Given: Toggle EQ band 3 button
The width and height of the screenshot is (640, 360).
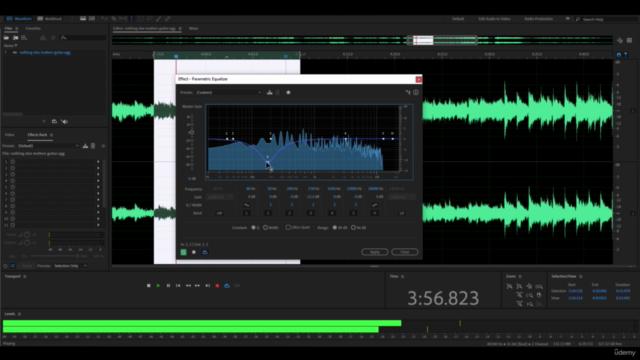Looking at the screenshot, I should click(x=311, y=213).
